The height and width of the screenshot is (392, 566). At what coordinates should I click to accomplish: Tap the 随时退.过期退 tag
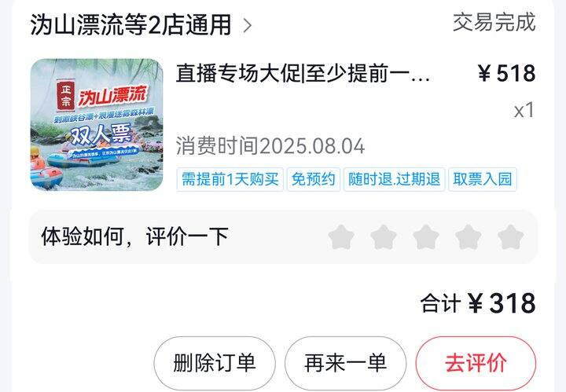394,179
